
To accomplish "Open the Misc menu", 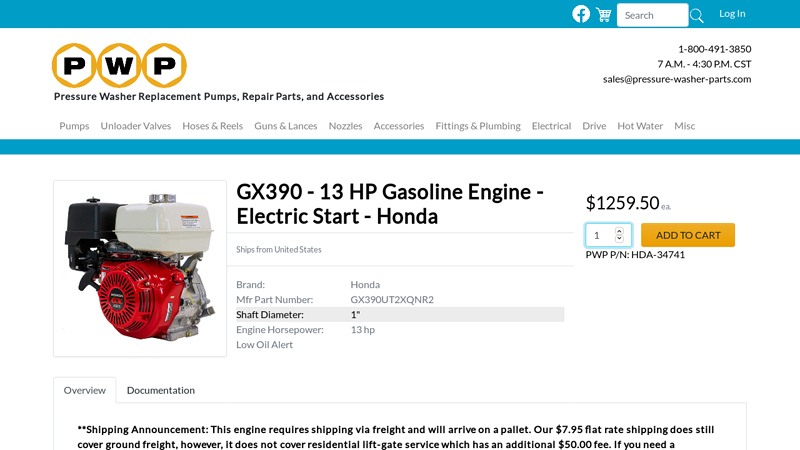I will 685,126.
